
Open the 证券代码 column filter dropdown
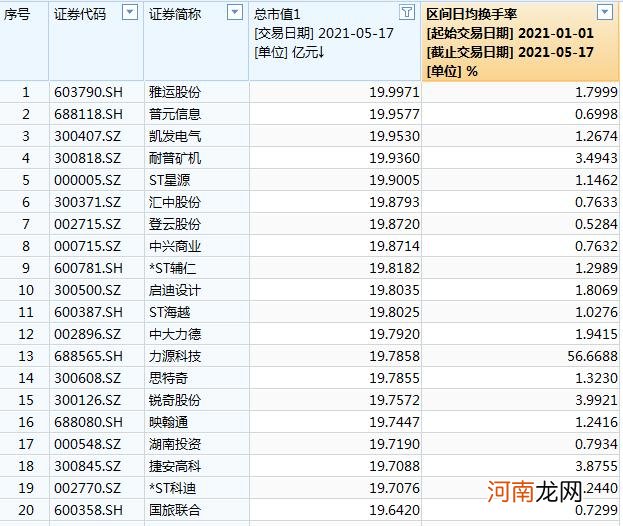(130, 12)
